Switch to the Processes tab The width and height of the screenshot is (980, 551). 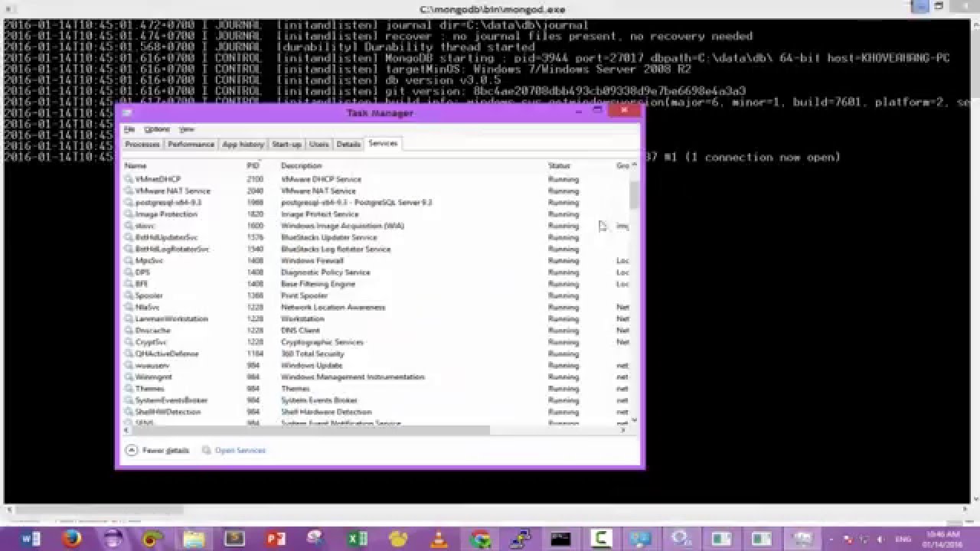(142, 144)
